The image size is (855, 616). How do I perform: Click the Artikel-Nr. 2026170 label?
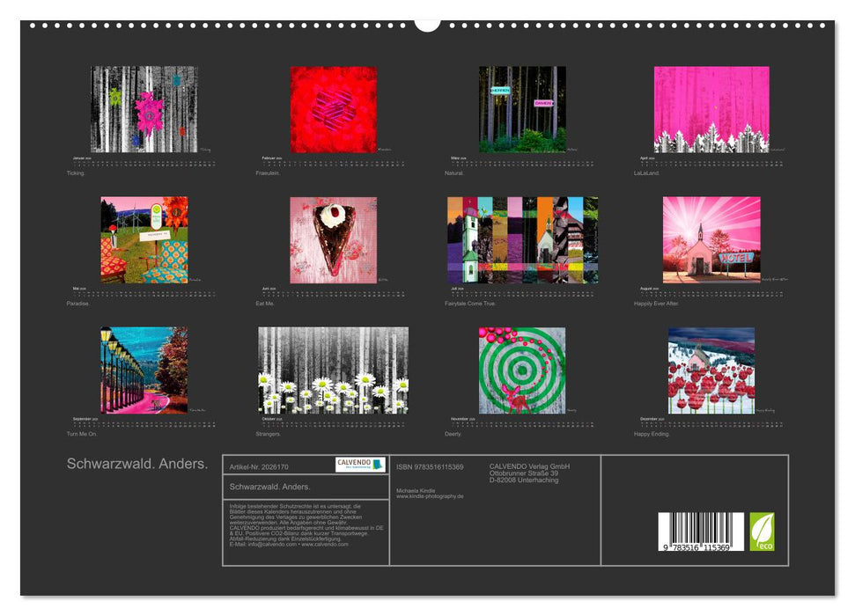click(259, 466)
